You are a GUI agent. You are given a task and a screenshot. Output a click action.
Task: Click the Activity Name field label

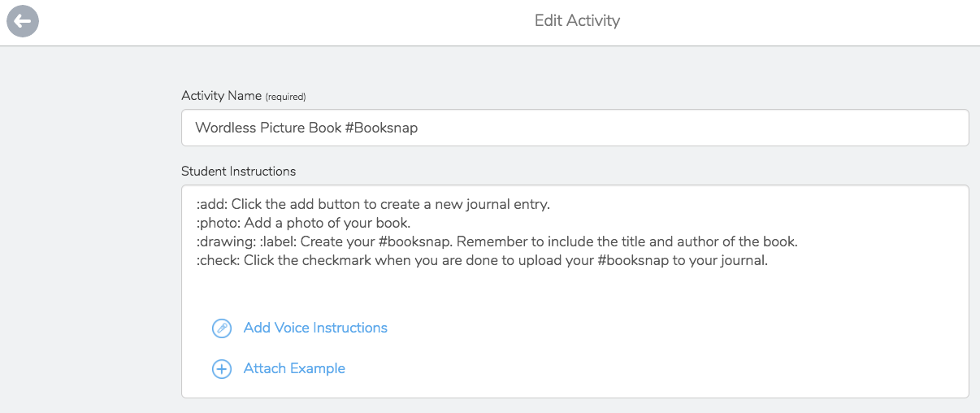(221, 96)
